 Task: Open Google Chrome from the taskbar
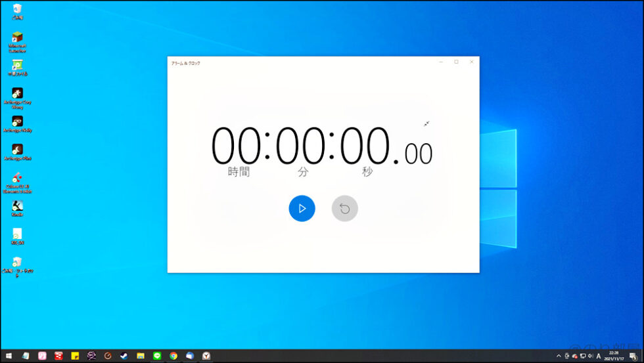pyautogui.click(x=173, y=356)
